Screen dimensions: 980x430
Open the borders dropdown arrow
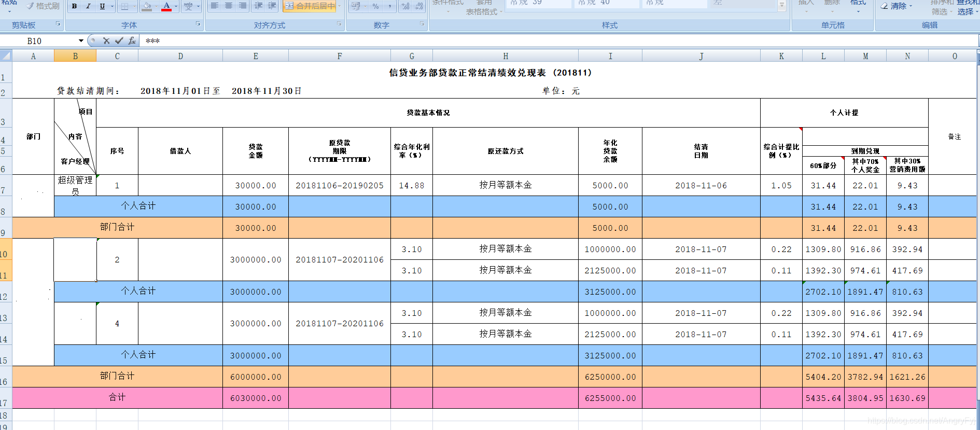134,6
